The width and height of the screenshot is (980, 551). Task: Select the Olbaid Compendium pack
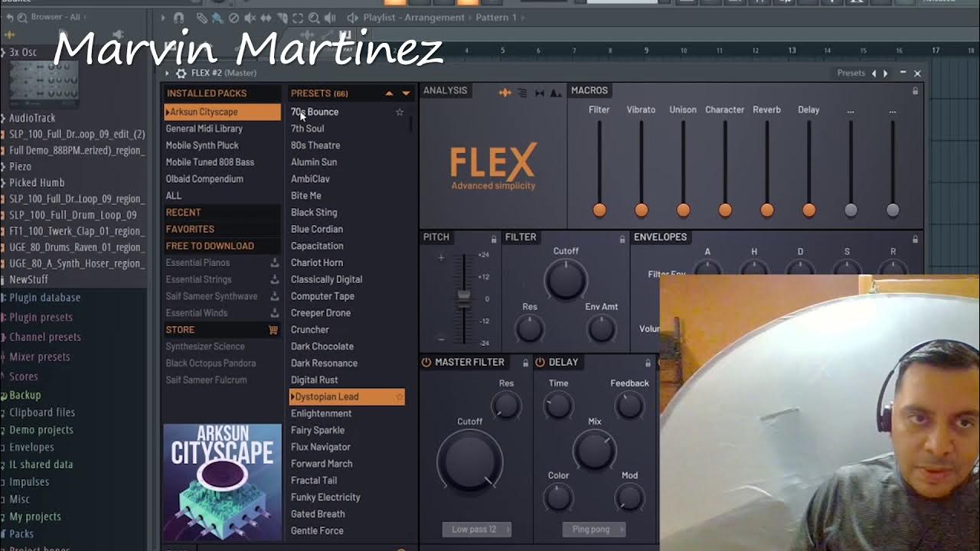[x=204, y=179]
